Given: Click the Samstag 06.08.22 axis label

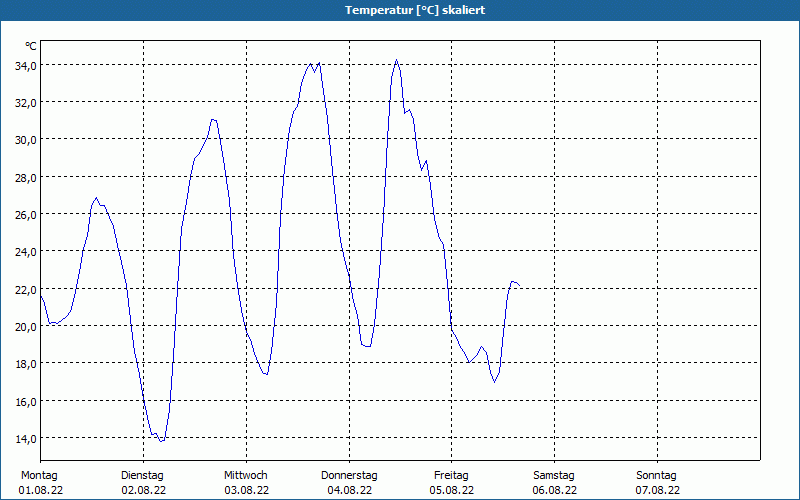Looking at the screenshot, I should pyautogui.click(x=555, y=483).
